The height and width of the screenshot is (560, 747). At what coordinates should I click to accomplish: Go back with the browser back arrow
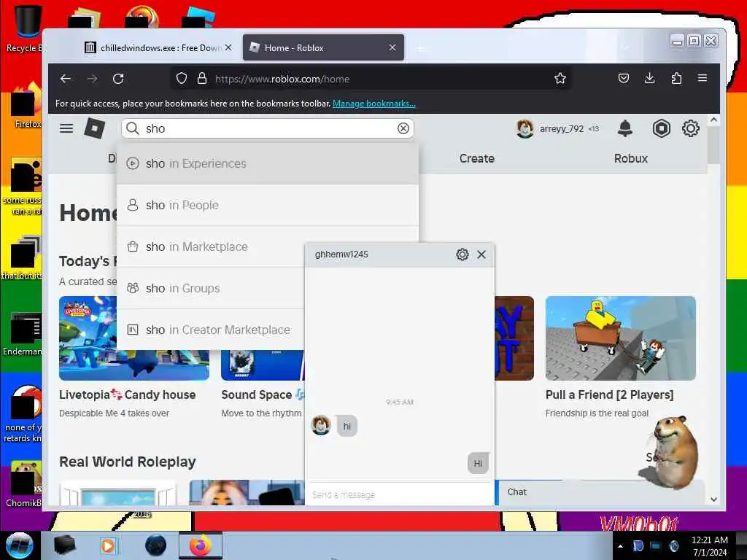pyautogui.click(x=66, y=79)
